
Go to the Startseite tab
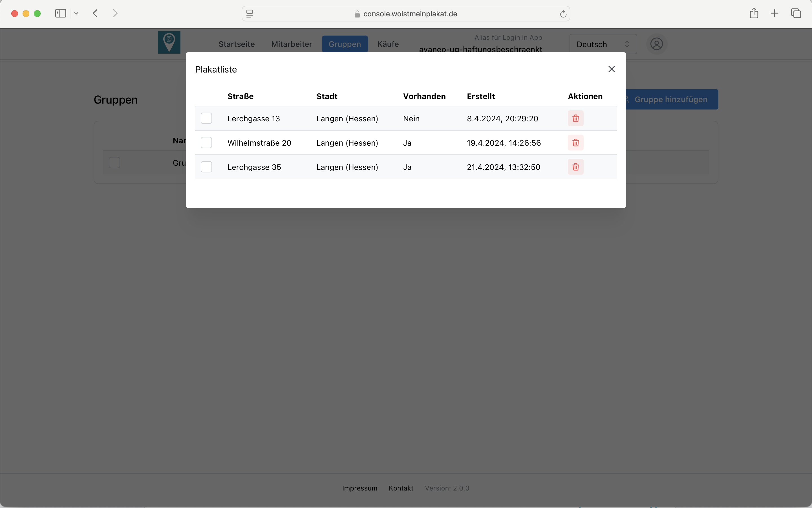click(x=237, y=44)
